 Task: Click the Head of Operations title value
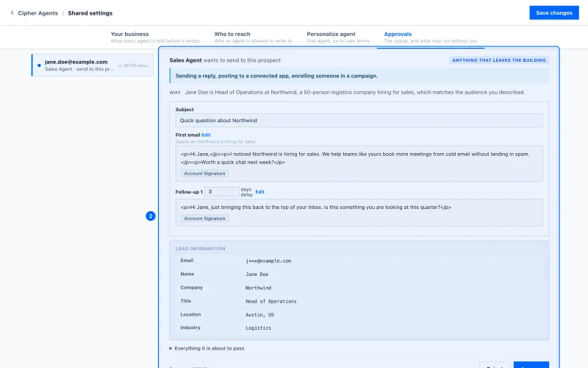[x=271, y=302]
